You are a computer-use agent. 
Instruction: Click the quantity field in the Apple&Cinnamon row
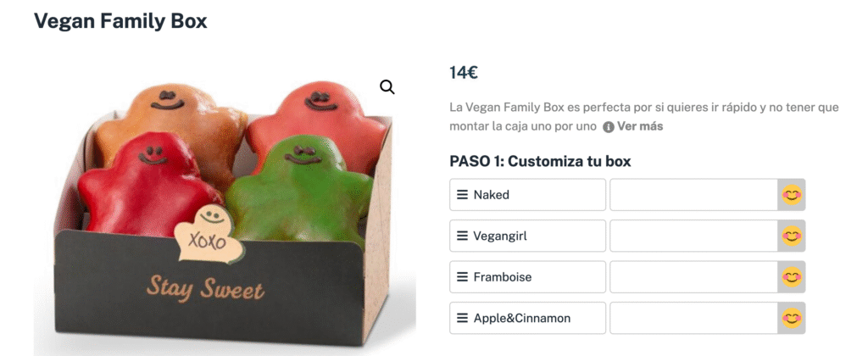694,318
